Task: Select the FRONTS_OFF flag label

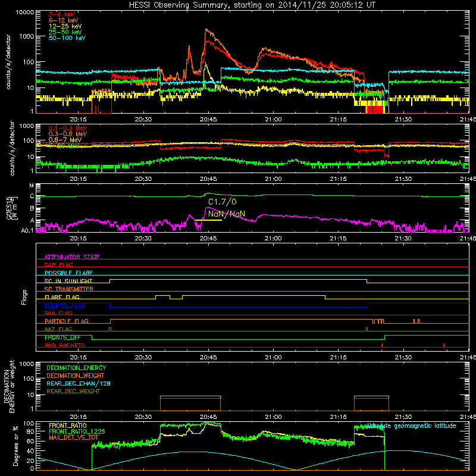Action: pyautogui.click(x=62, y=337)
